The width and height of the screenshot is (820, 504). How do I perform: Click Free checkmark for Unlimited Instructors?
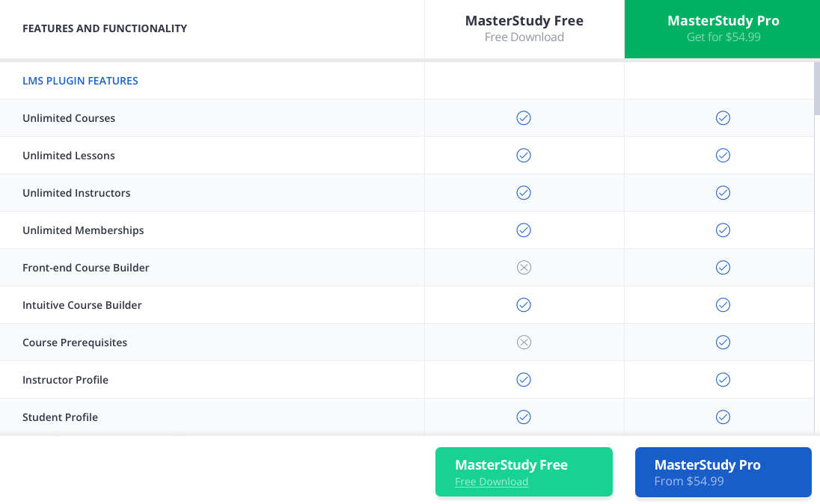(x=524, y=193)
